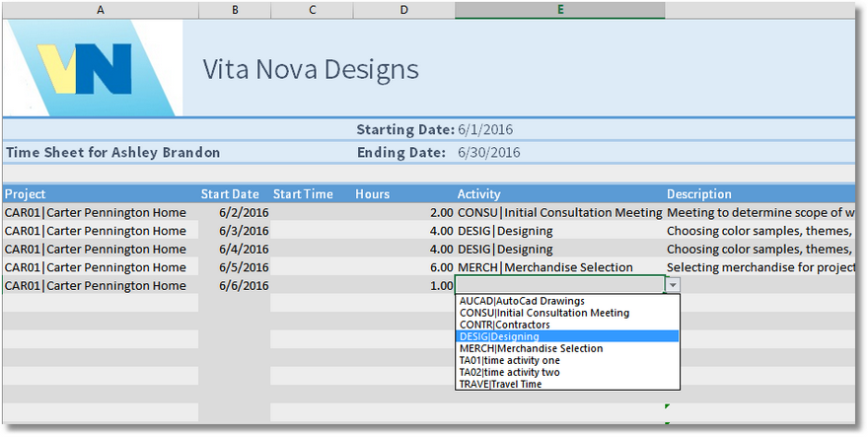This screenshot has width=868, height=437.
Task: Select the project cell in the 6/6/2016 row
Action: point(101,286)
